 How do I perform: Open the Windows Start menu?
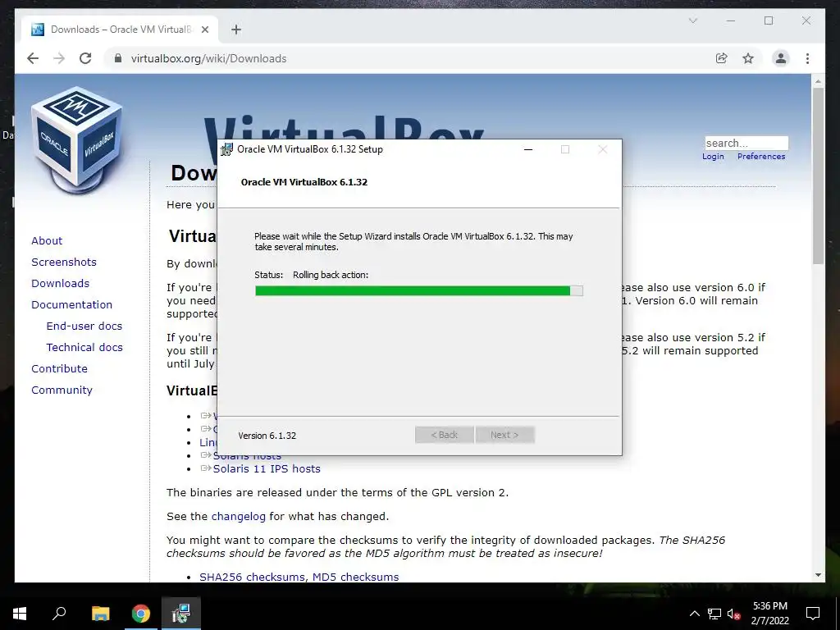[20, 614]
